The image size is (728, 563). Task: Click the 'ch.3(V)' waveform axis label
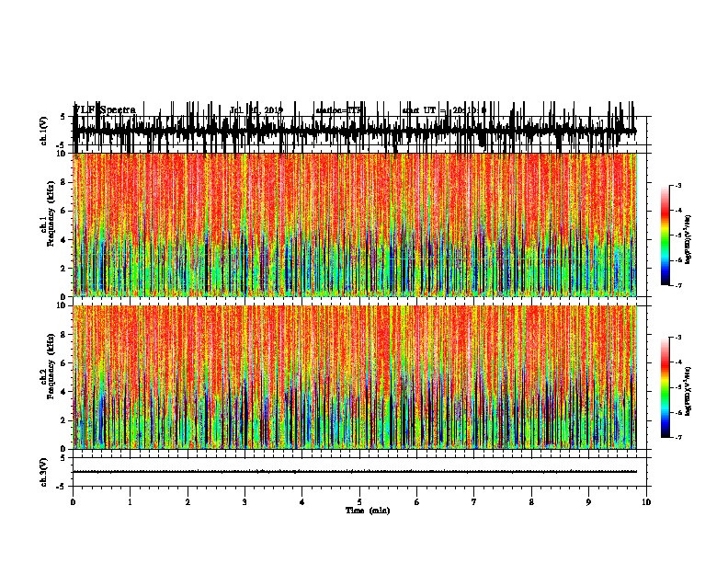pos(44,472)
